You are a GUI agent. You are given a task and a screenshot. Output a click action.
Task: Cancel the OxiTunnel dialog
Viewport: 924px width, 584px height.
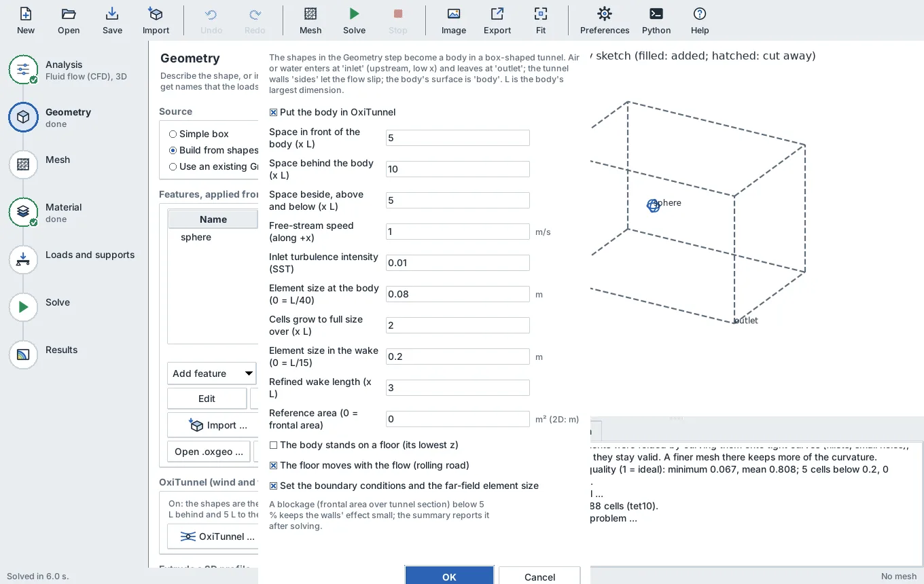[x=539, y=576]
